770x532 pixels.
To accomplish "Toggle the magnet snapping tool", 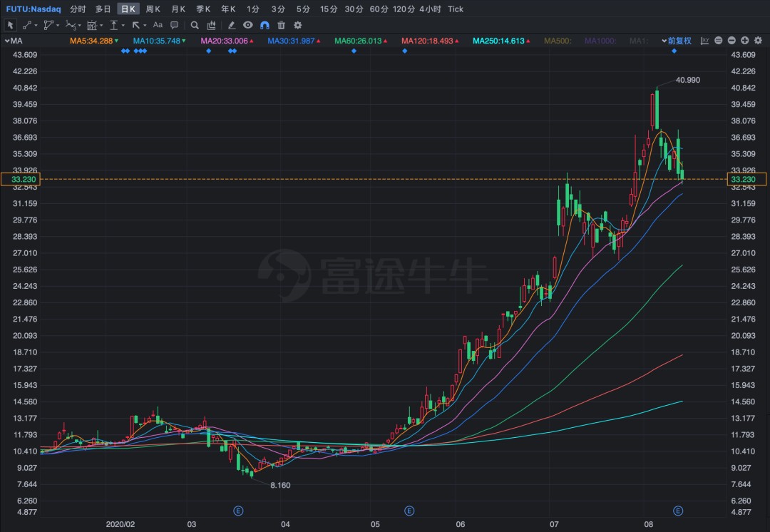I will pyautogui.click(x=264, y=24).
